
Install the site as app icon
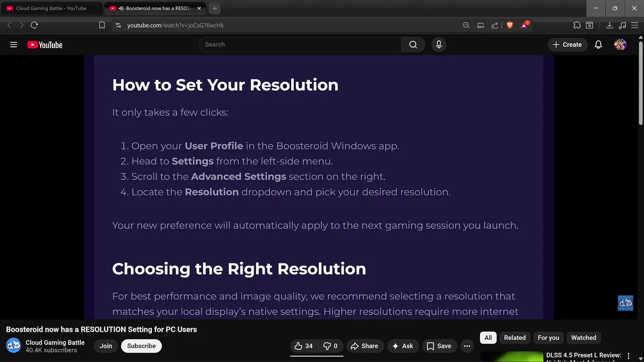coord(481,25)
